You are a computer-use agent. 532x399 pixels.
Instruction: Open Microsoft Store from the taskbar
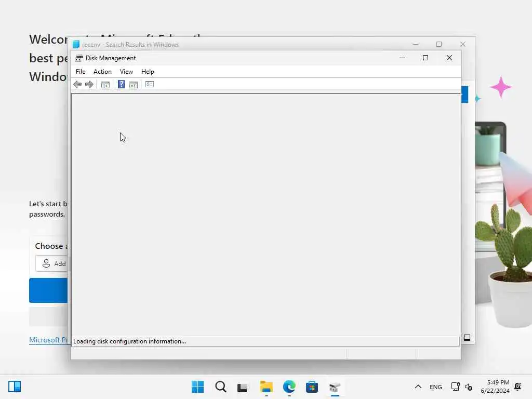click(x=312, y=387)
